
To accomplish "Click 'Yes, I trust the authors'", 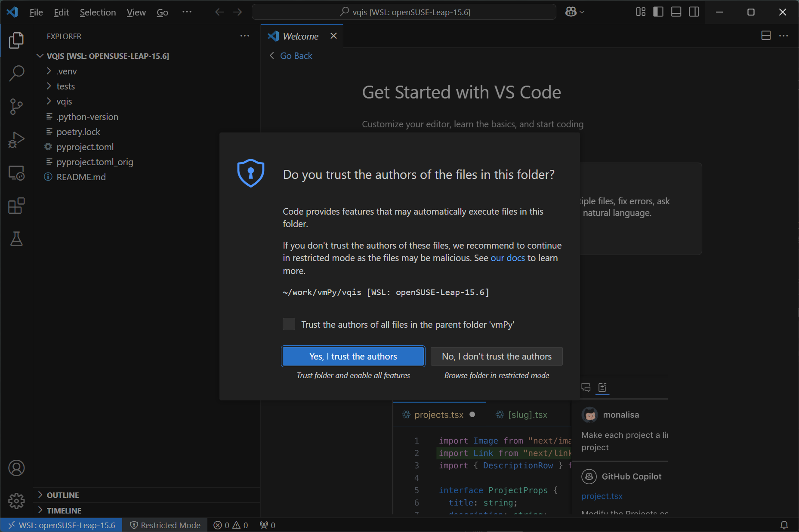I will 353,356.
